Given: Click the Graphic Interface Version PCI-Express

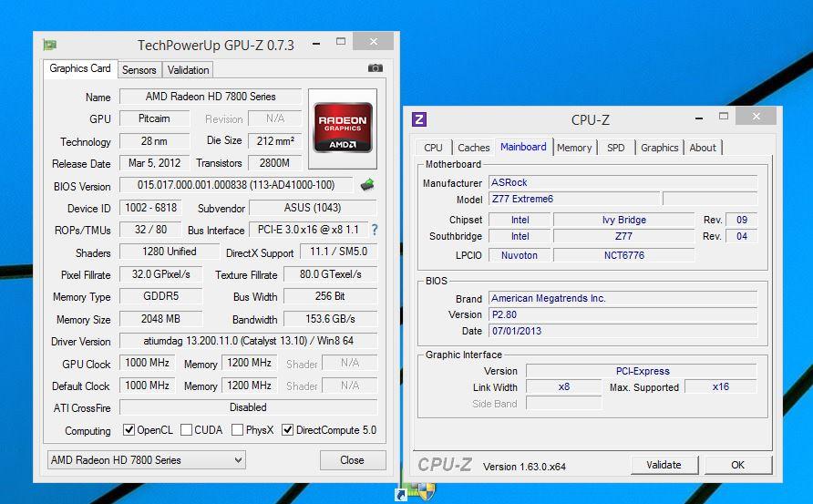Looking at the screenshot, I should (642, 371).
